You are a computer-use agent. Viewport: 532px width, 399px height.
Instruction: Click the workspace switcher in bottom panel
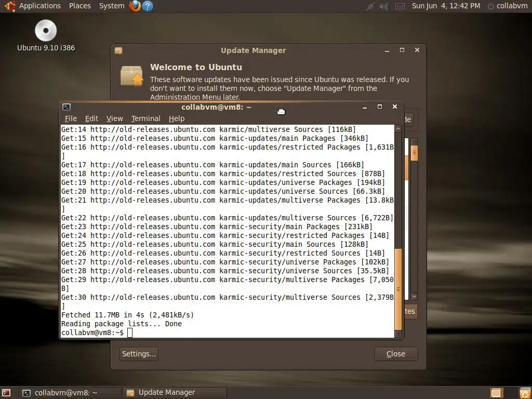click(x=496, y=393)
